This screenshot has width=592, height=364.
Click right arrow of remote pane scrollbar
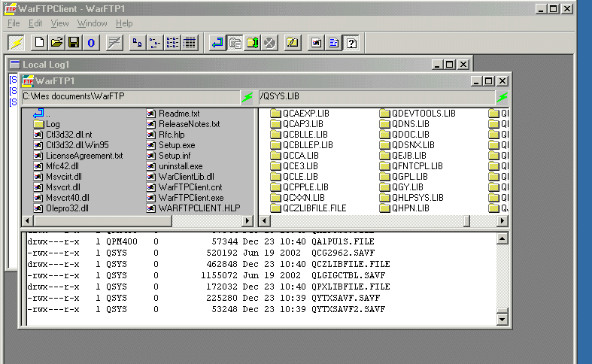tap(502, 220)
